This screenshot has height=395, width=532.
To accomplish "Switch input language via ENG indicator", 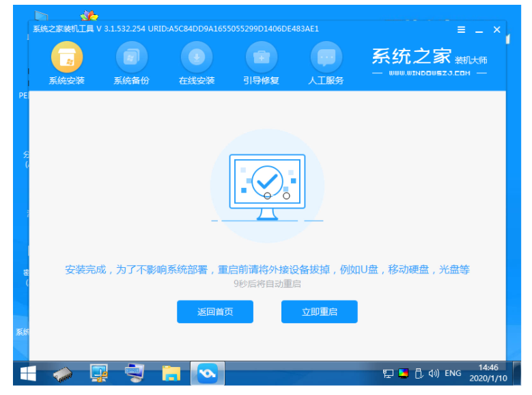I will 453,374.
